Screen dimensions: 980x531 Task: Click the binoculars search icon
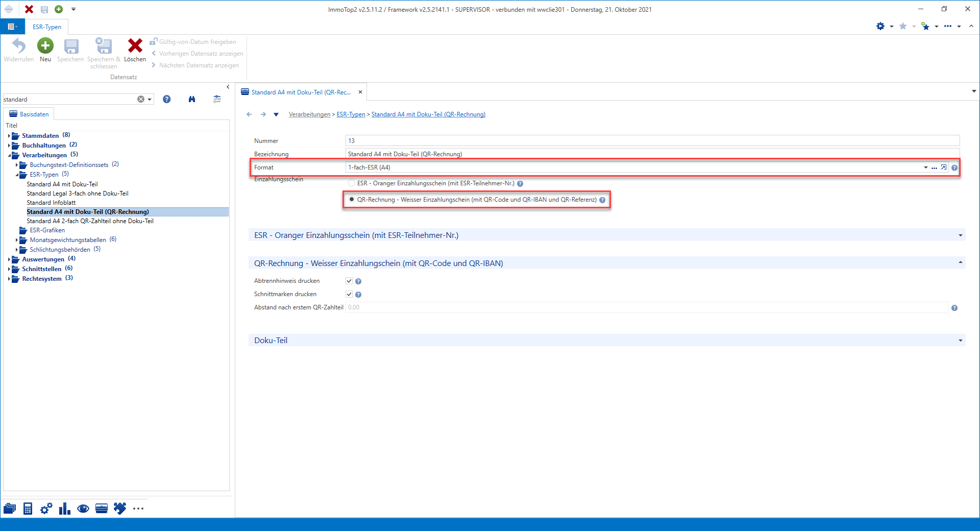[192, 99]
